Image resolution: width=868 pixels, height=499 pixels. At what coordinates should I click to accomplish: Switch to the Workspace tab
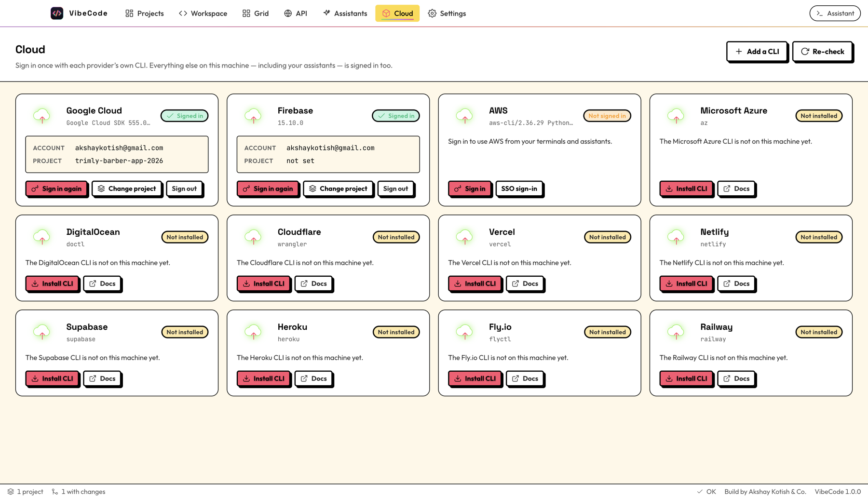[203, 13]
